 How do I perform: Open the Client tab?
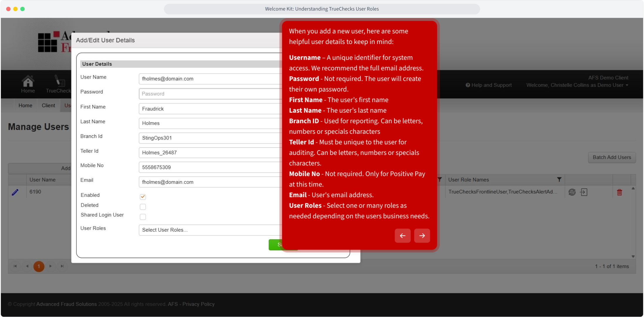coord(48,105)
